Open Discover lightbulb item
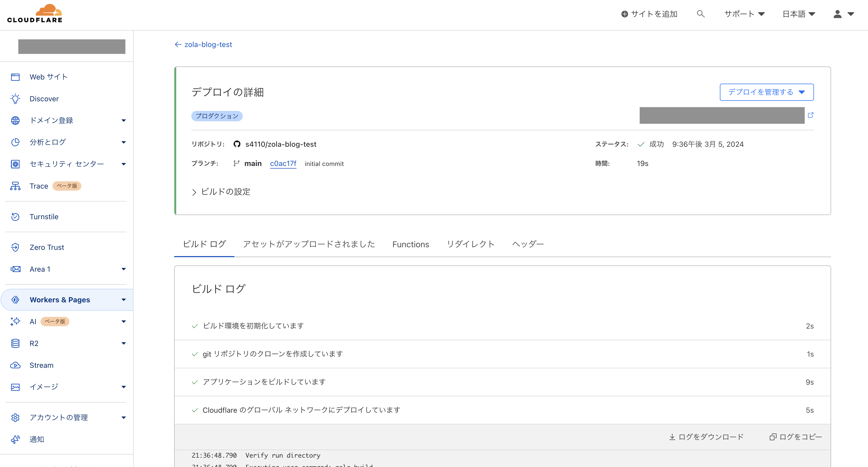868x467 pixels. pos(44,99)
